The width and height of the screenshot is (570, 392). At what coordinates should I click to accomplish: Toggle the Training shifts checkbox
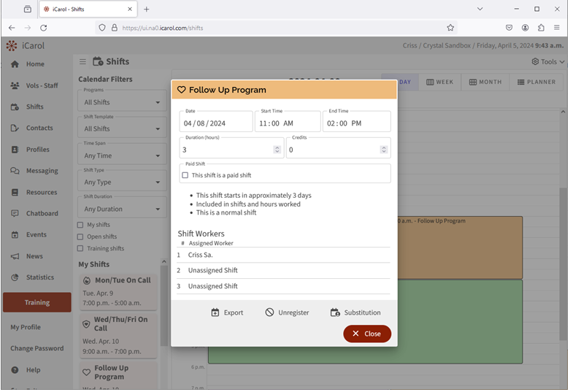(x=81, y=248)
